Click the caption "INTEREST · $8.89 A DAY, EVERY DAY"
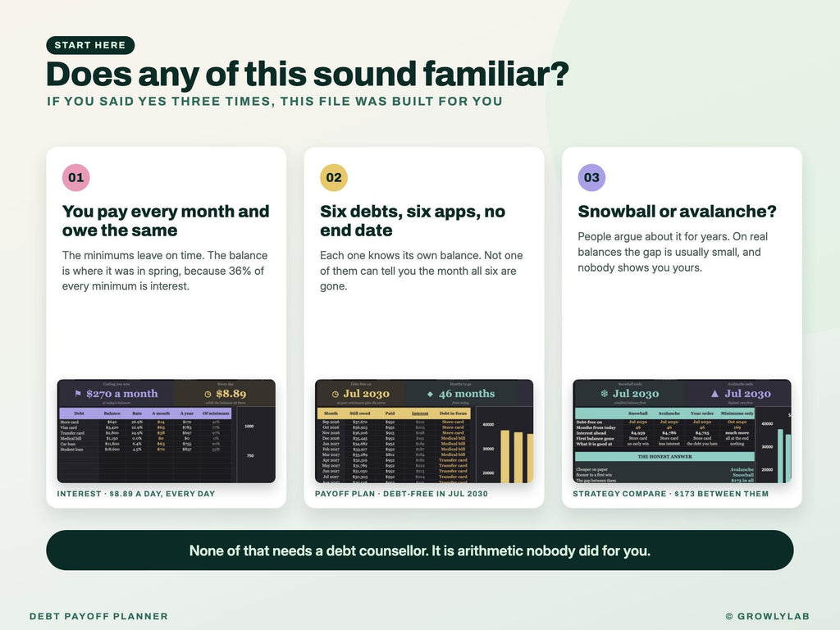The width and height of the screenshot is (840, 630). point(136,494)
